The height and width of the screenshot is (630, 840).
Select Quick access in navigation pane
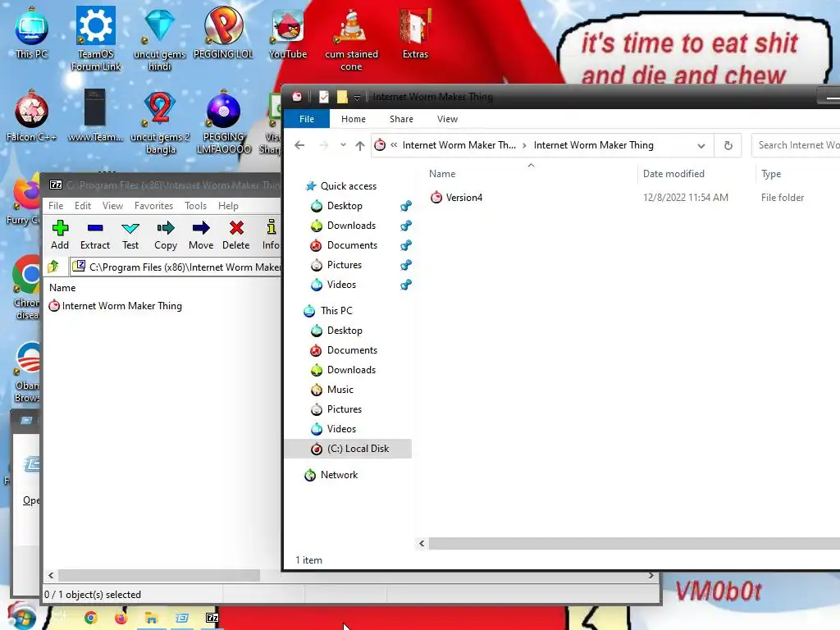(348, 186)
